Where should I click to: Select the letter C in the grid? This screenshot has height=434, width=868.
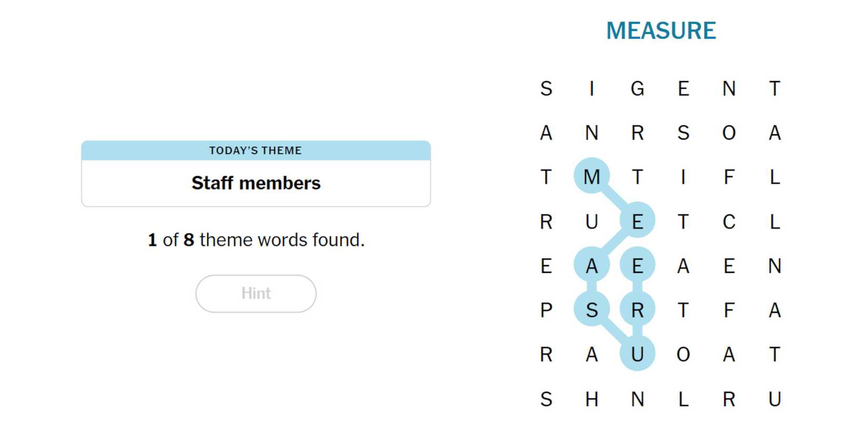(729, 221)
